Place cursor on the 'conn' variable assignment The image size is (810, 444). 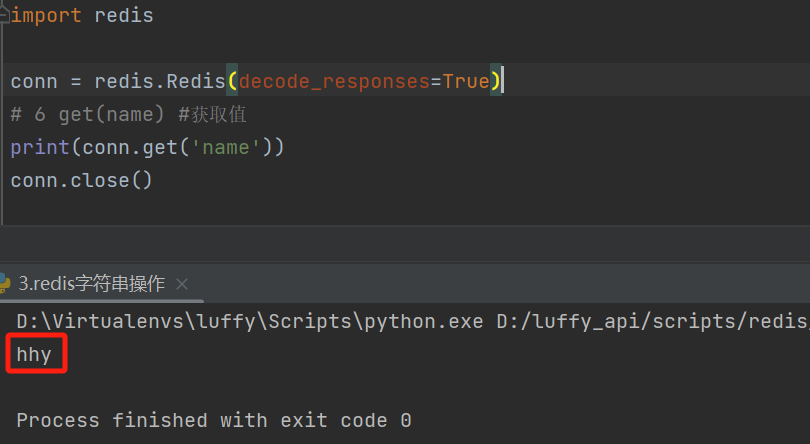(x=34, y=81)
